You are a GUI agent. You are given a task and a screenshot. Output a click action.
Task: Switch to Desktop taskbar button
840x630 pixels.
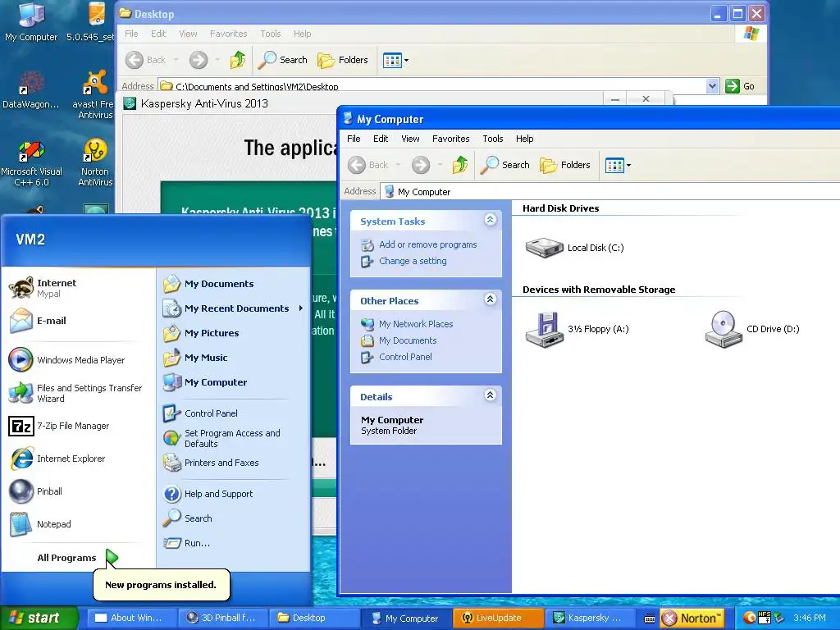tap(314, 619)
